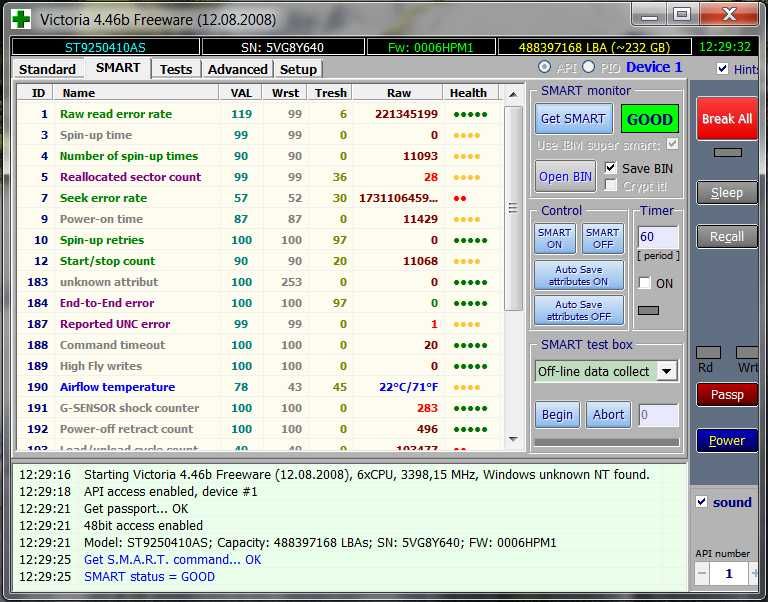Enable Auto Save attributes ON
This screenshot has height=602, width=768.
click(x=578, y=275)
